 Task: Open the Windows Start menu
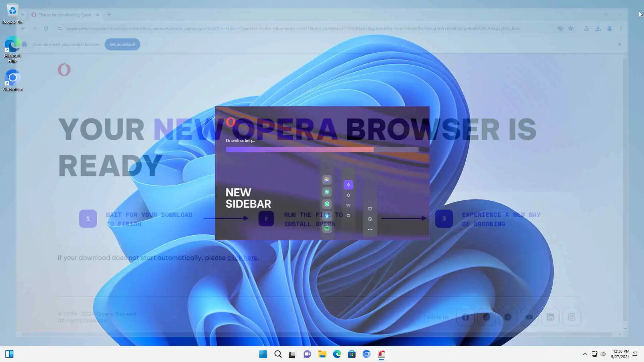263,354
